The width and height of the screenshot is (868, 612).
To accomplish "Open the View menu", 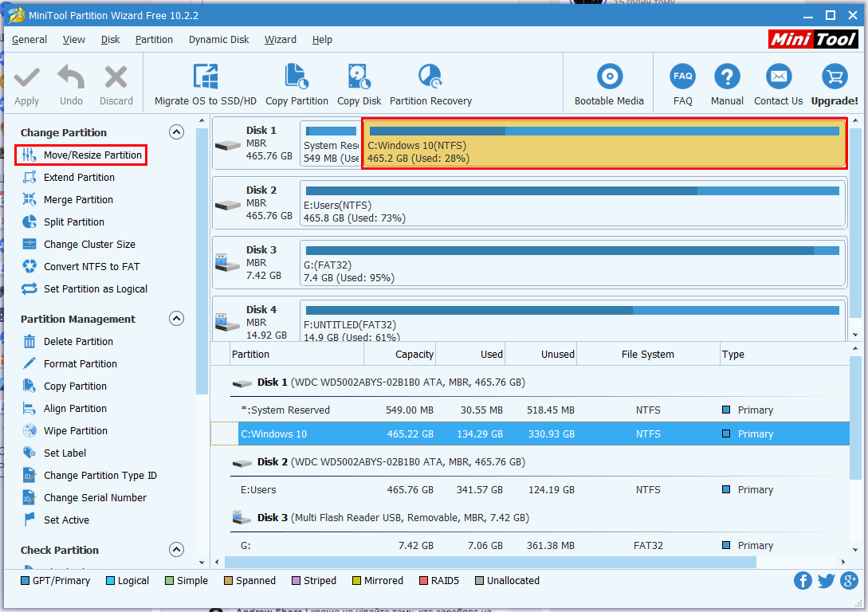I will [x=73, y=40].
